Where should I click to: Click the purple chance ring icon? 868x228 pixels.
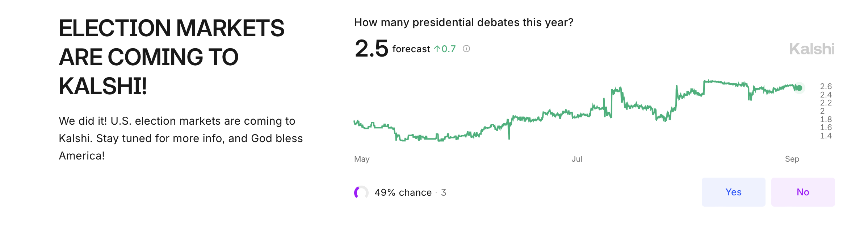pos(361,192)
